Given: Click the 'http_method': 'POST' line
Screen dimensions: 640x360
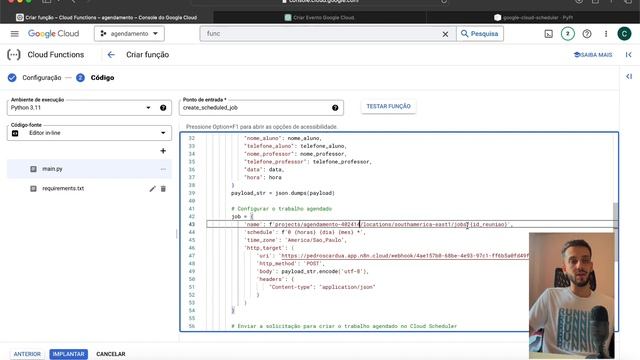Looking at the screenshot, I should tap(291, 264).
